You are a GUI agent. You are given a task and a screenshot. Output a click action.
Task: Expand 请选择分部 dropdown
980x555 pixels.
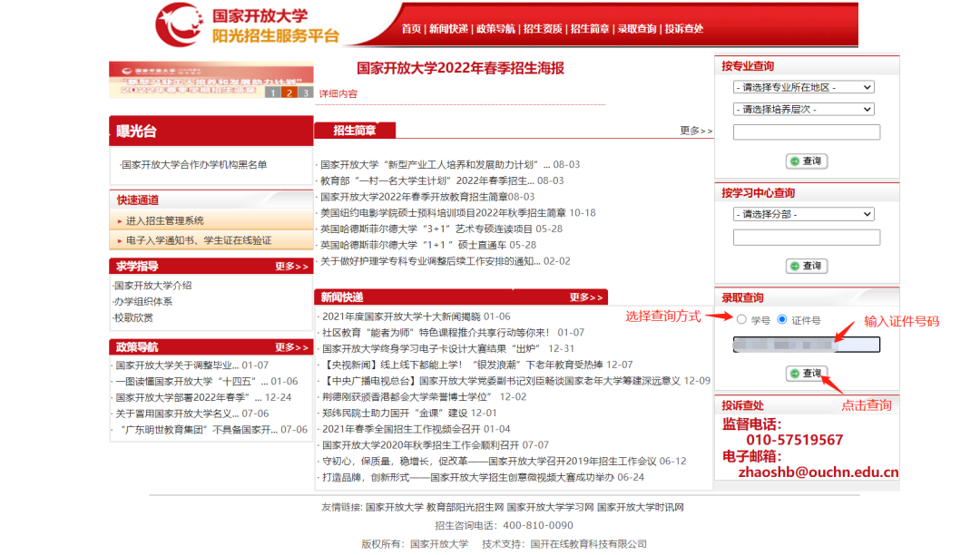(x=803, y=214)
